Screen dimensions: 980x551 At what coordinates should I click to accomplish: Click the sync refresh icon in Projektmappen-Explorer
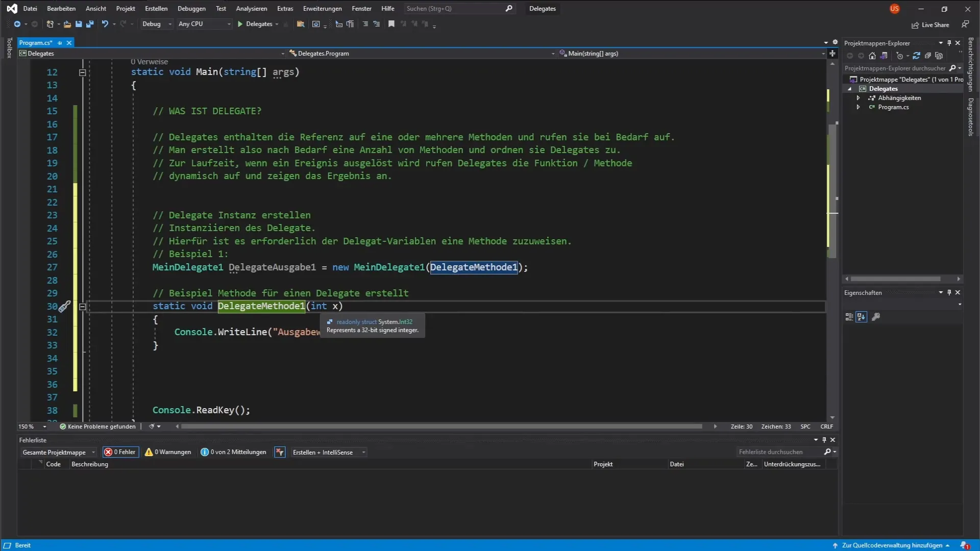pyautogui.click(x=916, y=56)
